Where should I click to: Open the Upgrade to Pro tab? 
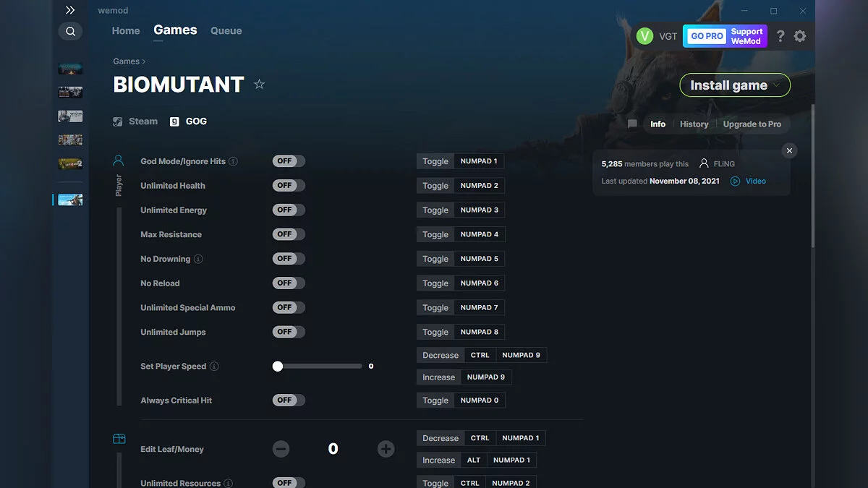tap(752, 124)
